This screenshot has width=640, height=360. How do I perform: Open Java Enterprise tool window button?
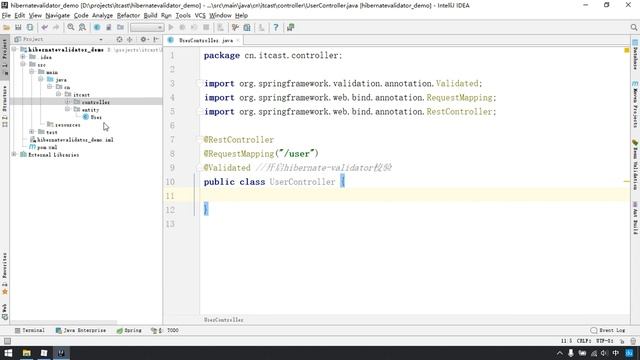point(81,330)
